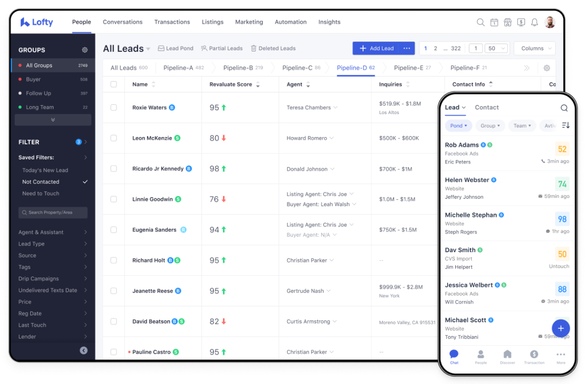Open Lead Pond link
The height and width of the screenshot is (384, 588).
[x=175, y=48]
